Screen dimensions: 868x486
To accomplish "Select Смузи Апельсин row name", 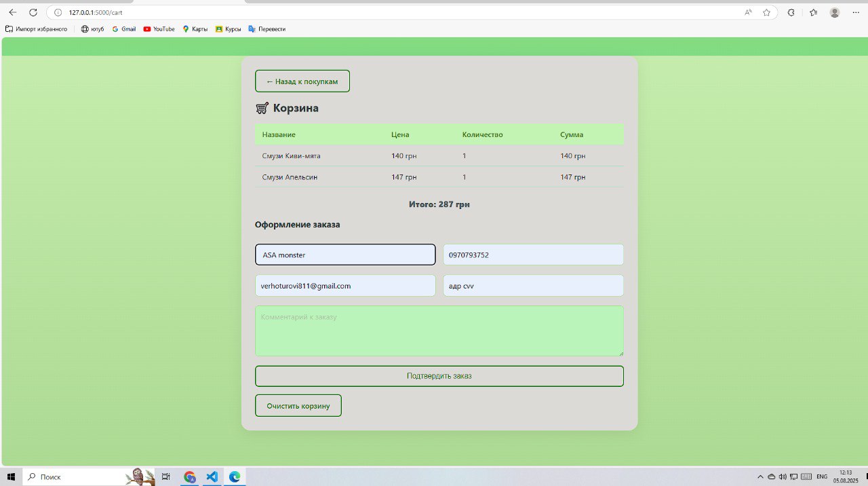I will point(290,176).
